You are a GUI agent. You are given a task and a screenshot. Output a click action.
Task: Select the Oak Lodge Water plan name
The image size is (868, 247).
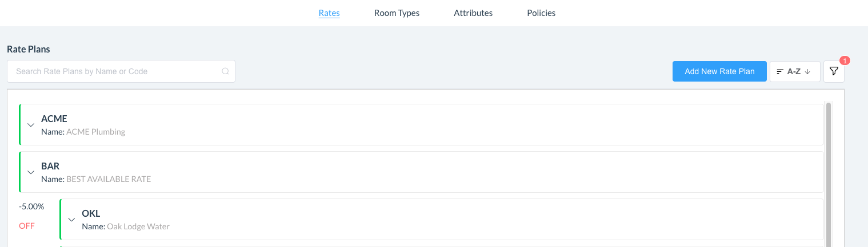tap(138, 226)
